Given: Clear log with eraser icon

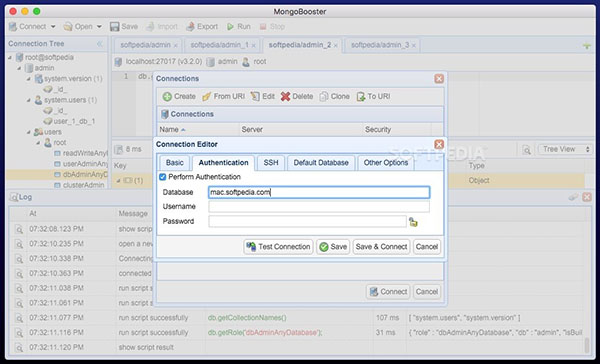Looking at the screenshot, I should pos(573,198).
